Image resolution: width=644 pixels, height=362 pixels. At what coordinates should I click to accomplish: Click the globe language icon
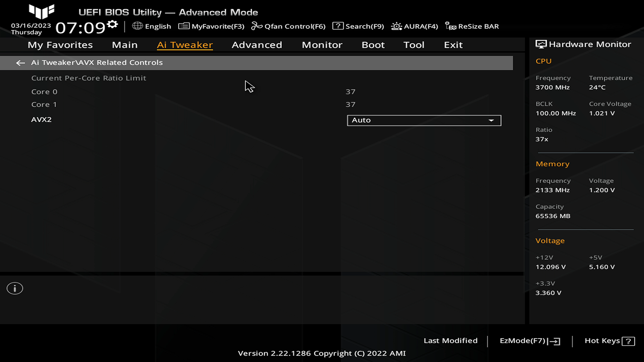point(137,26)
